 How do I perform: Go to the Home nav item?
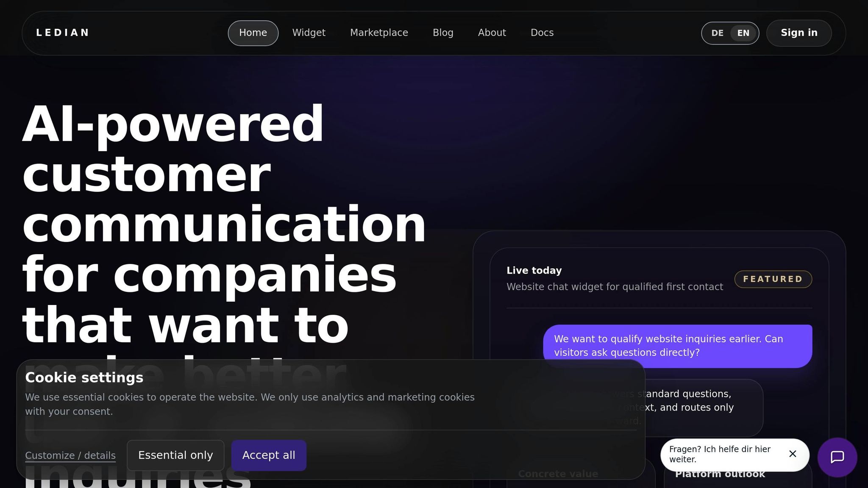pyautogui.click(x=253, y=33)
